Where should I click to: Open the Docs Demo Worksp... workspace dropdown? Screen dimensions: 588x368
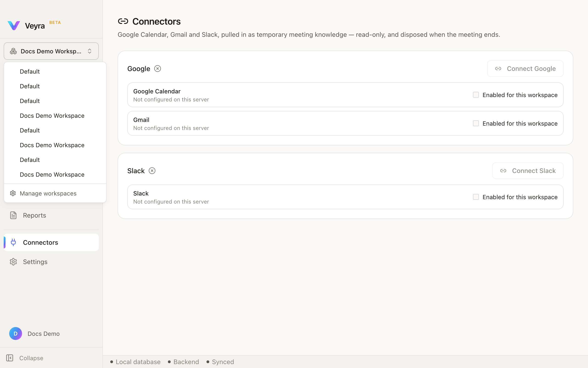tap(51, 51)
